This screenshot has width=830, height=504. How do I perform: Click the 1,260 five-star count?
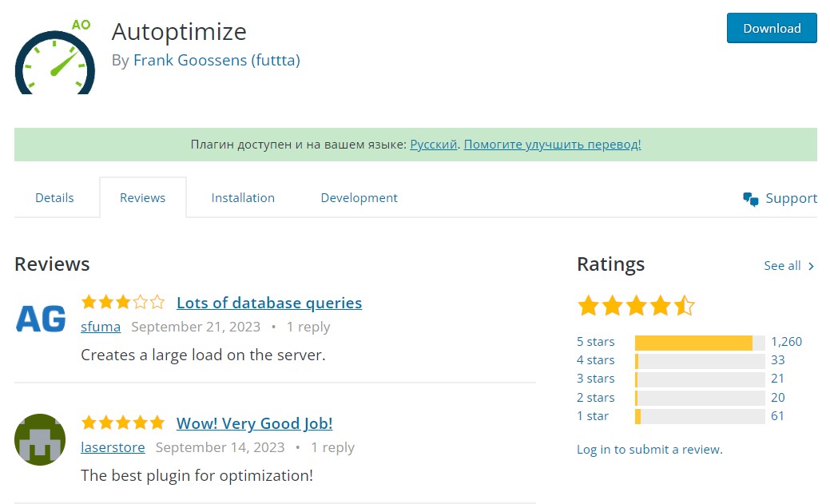pyautogui.click(x=787, y=342)
